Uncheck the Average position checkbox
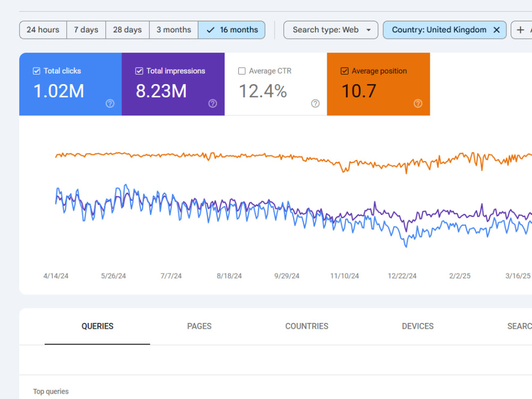 click(344, 71)
